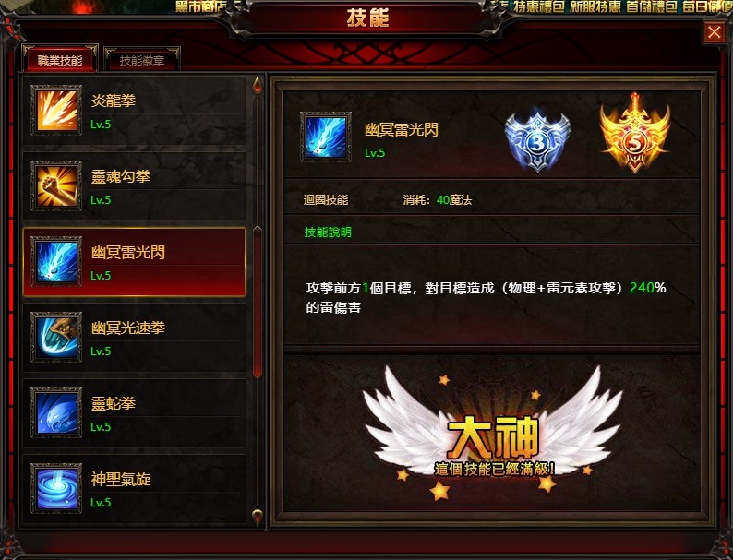
Task: Open the 職業技能 tab
Action: coord(60,60)
